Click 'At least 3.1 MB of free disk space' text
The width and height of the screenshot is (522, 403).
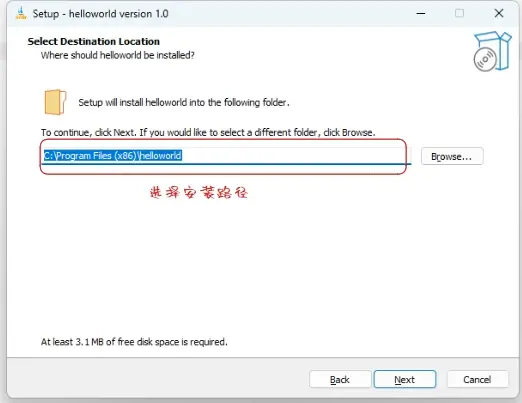(134, 342)
